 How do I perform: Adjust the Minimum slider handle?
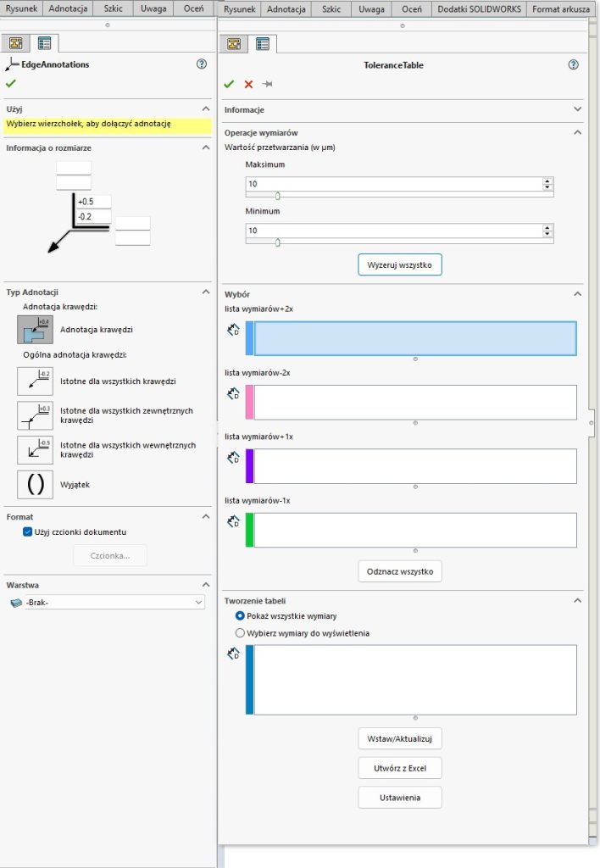coord(278,242)
